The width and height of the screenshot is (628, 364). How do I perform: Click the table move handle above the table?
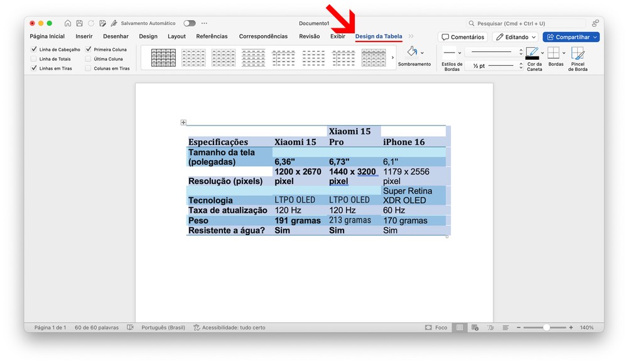[x=183, y=122]
